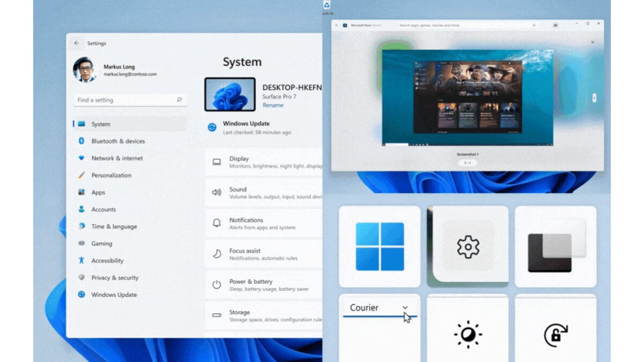The width and height of the screenshot is (644, 362).
Task: Click the Windows logo tile
Action: tap(379, 246)
